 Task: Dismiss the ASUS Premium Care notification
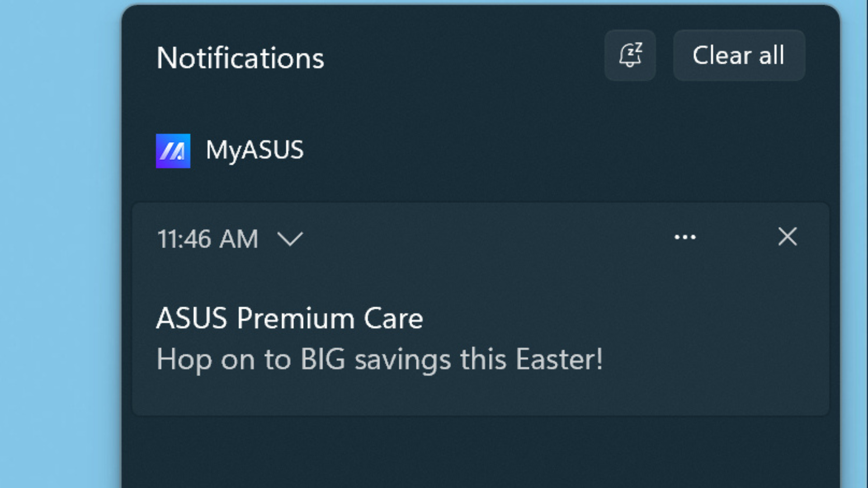787,236
